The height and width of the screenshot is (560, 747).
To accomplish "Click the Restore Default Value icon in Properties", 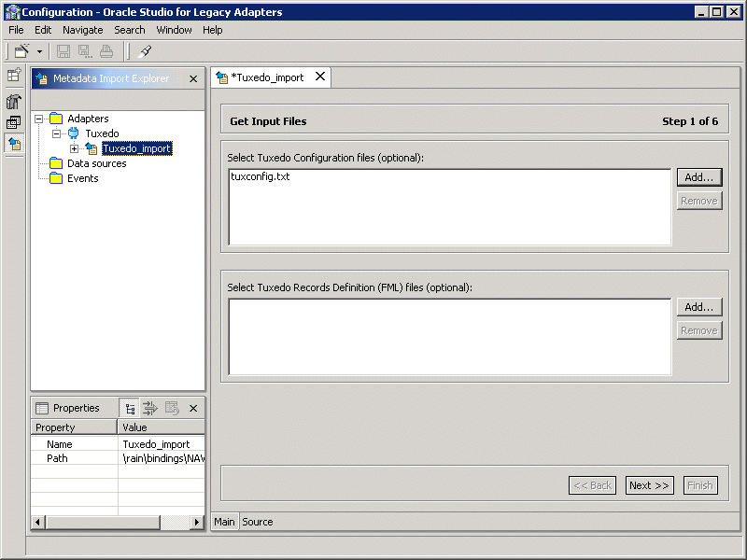I will tap(172, 408).
